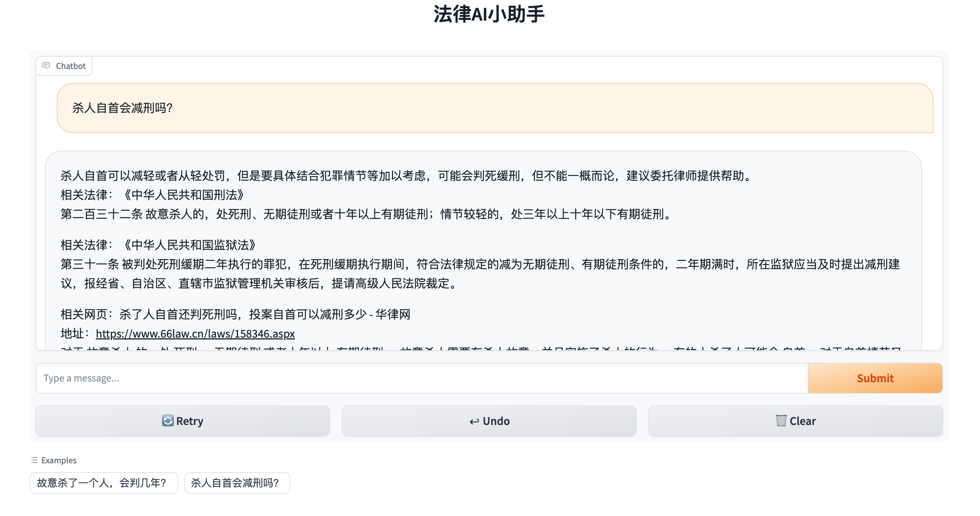Click the circular arrows icon on Retry
The image size is (980, 516).
coord(168,421)
